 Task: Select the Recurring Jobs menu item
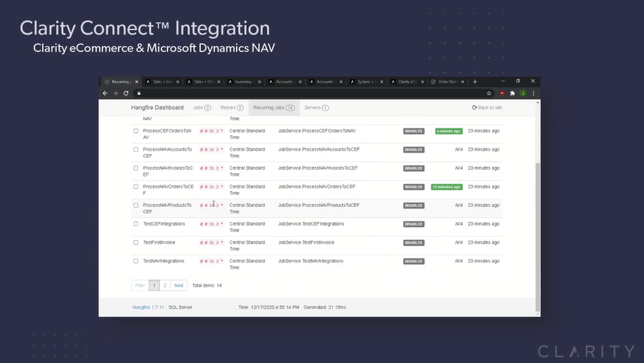pyautogui.click(x=274, y=108)
